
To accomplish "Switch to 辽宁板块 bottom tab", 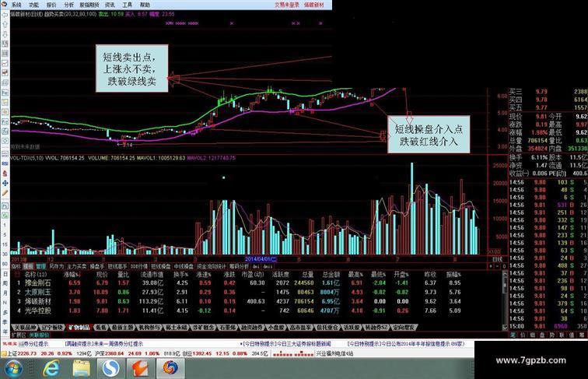I will tap(52, 328).
